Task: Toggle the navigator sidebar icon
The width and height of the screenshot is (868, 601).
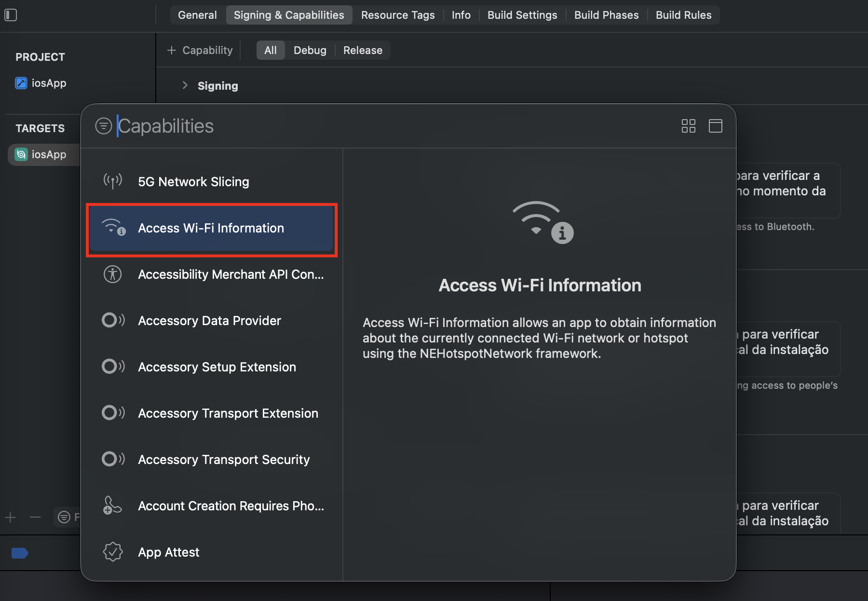Action: pyautogui.click(x=11, y=15)
